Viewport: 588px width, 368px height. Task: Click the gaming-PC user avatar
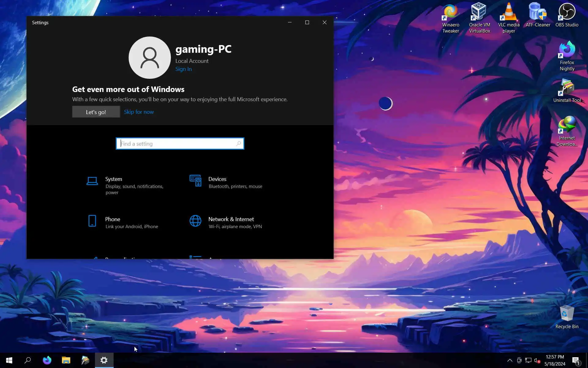(149, 58)
